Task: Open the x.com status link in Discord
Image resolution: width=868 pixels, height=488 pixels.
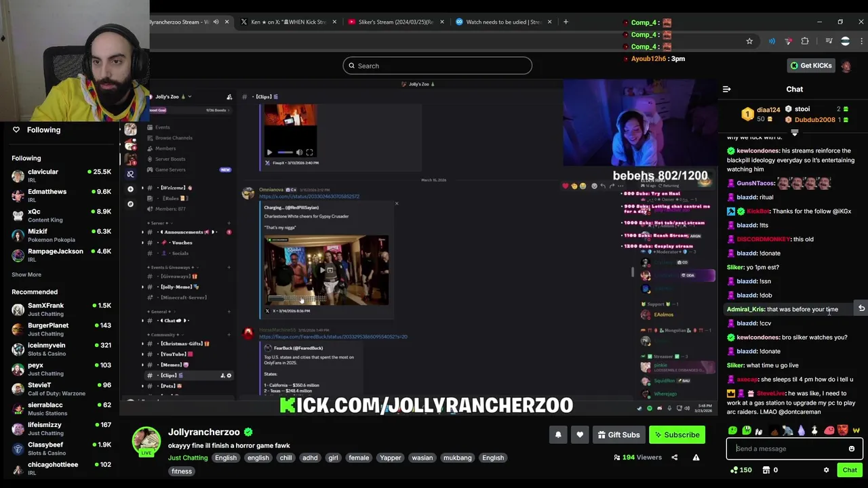Action: point(309,197)
